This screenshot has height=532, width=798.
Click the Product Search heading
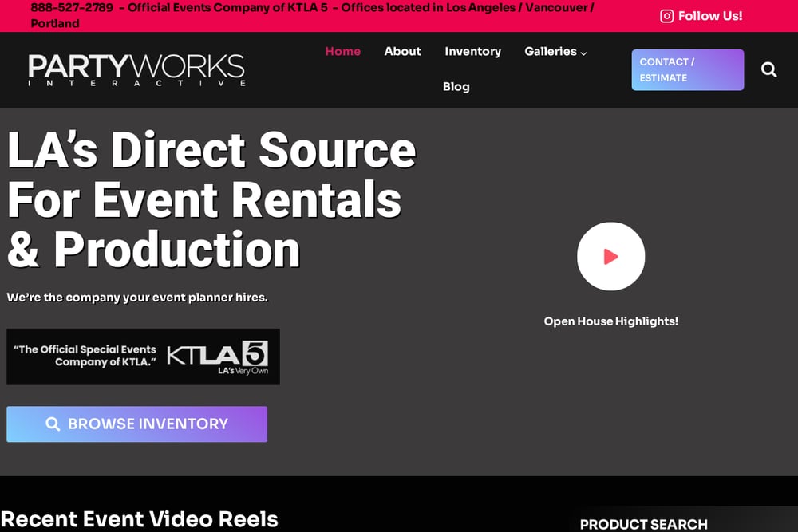coord(643,524)
